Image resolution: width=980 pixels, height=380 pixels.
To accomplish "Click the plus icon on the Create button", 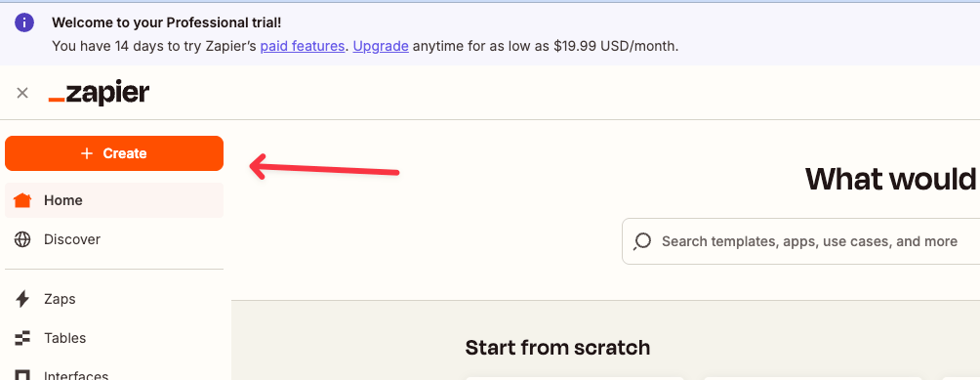I will click(x=87, y=153).
